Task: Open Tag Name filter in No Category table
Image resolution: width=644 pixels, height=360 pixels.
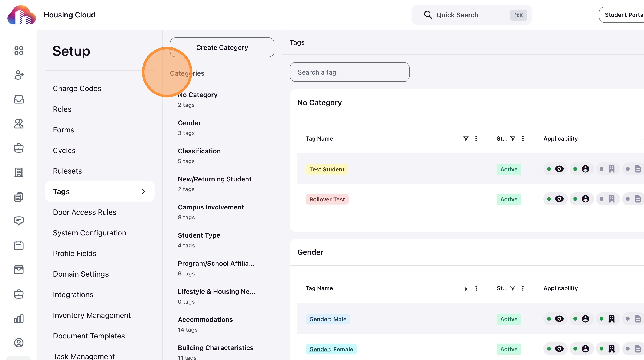Action: (x=466, y=138)
